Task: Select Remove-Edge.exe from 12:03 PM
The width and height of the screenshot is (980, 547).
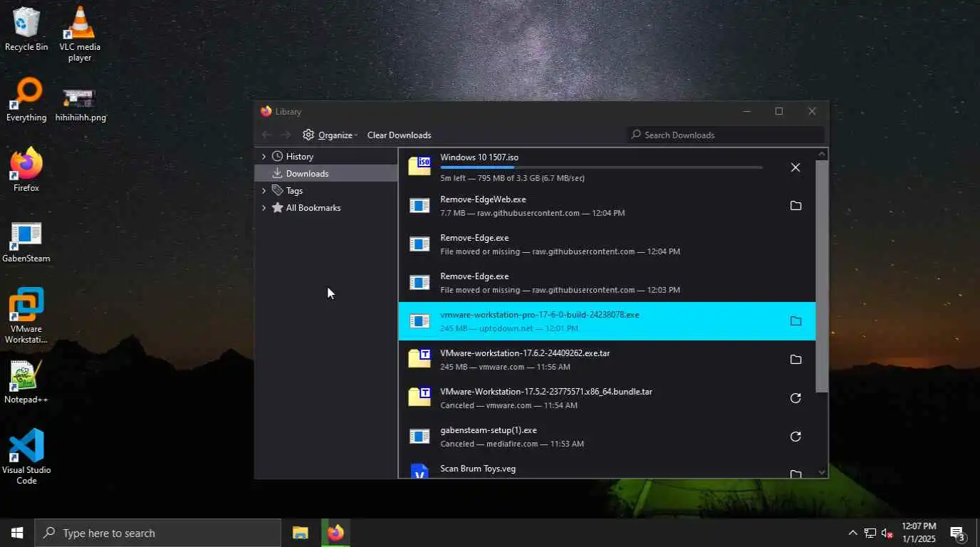Action: (474, 276)
